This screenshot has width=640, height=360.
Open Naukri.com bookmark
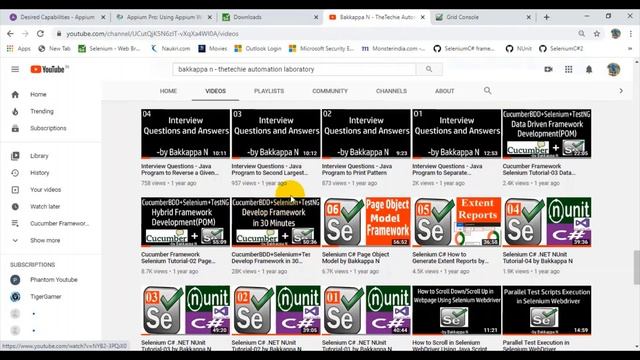point(171,49)
